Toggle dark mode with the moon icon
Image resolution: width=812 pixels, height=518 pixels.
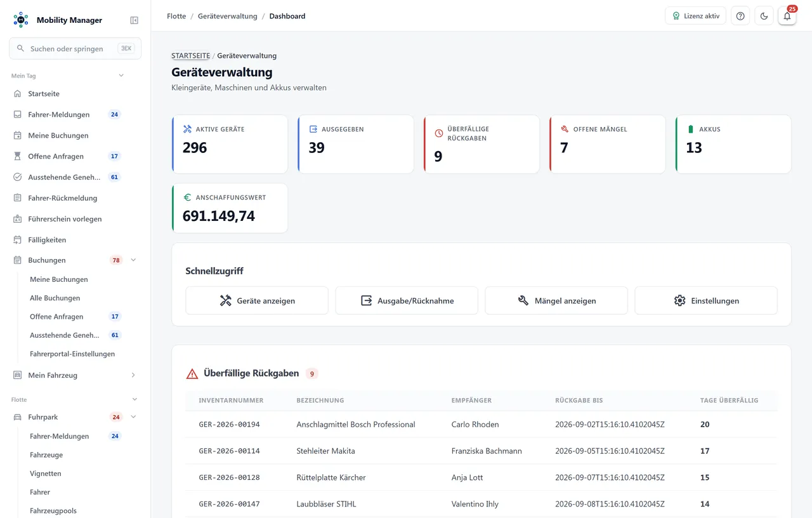tap(764, 16)
